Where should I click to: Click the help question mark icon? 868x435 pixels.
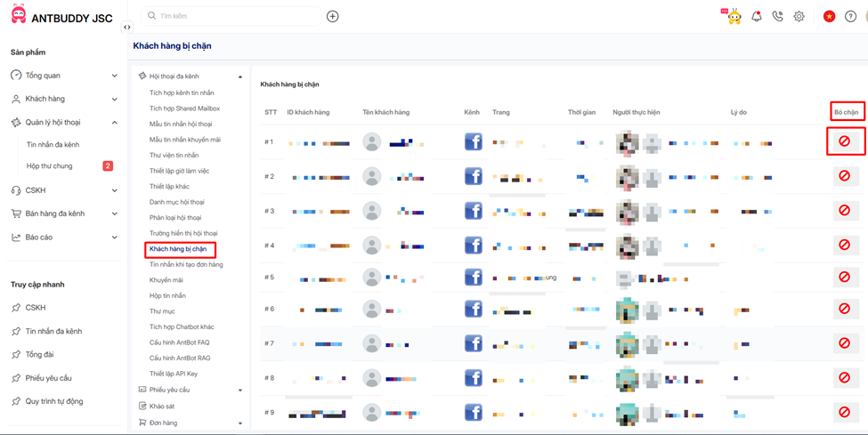[x=851, y=16]
